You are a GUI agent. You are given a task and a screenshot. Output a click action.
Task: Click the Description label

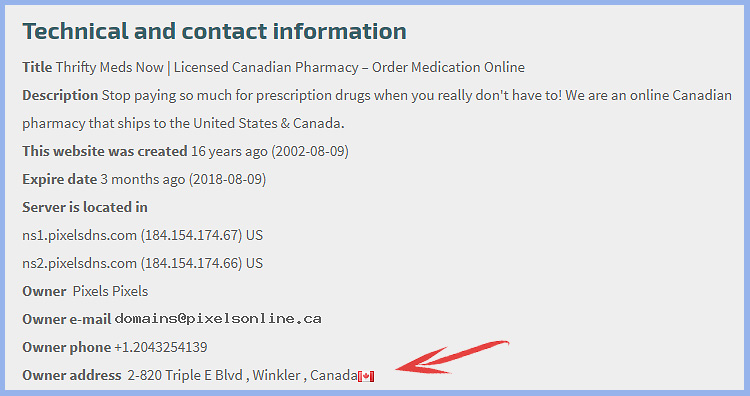60,96
